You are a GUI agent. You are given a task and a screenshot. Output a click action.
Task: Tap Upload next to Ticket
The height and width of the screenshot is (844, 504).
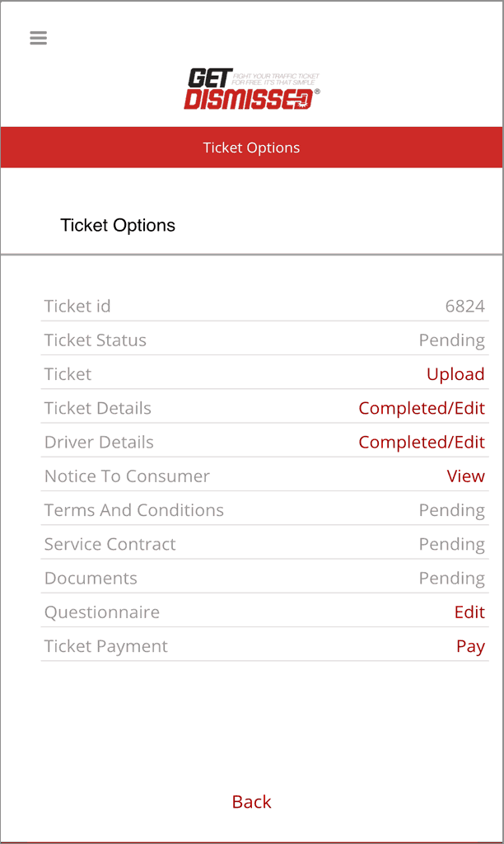tap(455, 374)
